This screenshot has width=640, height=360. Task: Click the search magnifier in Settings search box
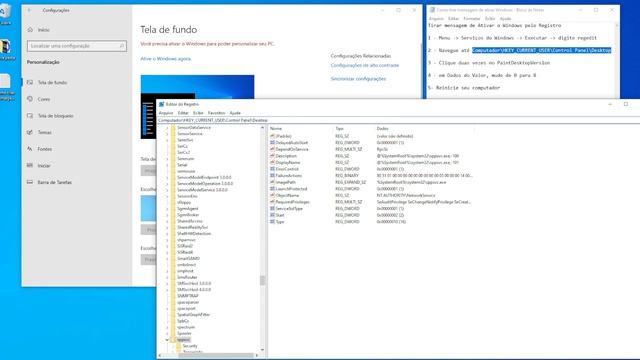pyautogui.click(x=122, y=46)
